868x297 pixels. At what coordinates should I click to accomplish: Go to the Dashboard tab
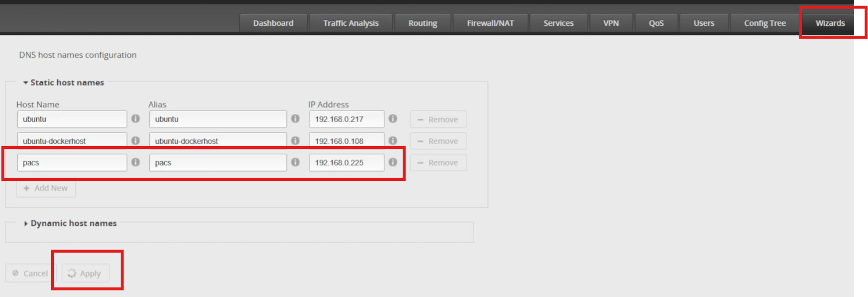coord(273,23)
